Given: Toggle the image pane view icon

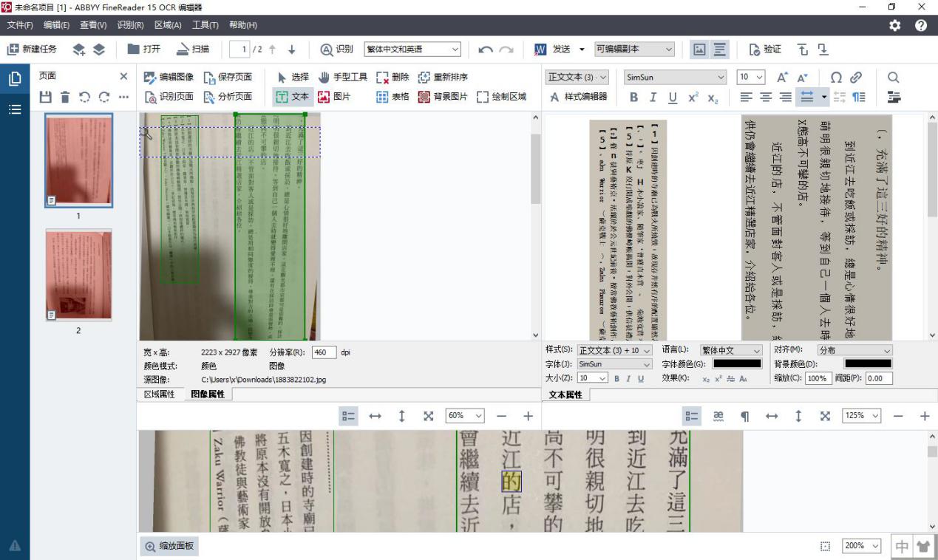Looking at the screenshot, I should (x=699, y=49).
